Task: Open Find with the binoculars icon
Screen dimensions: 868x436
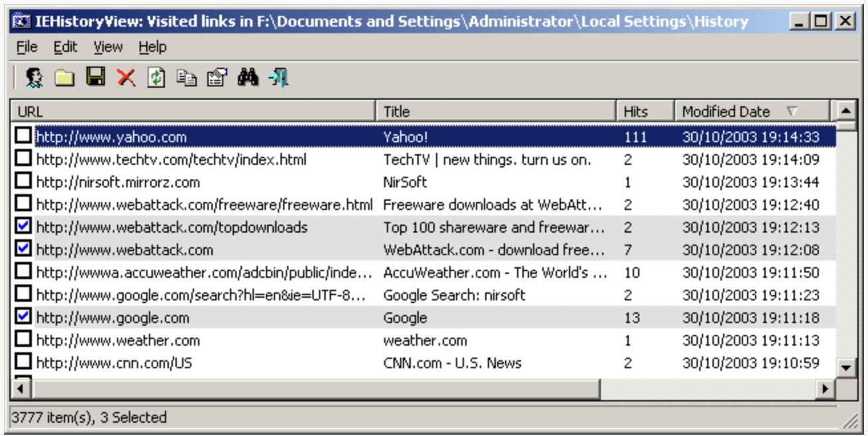Action: (x=248, y=77)
